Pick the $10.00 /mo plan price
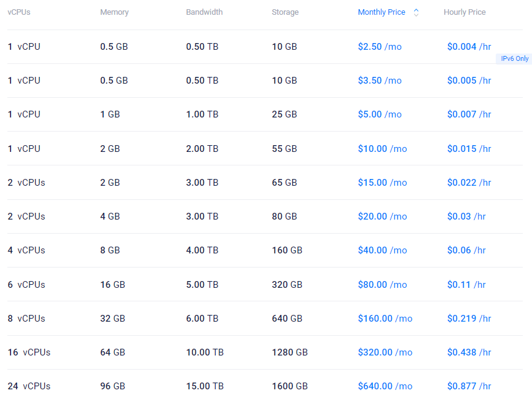The height and width of the screenshot is (401, 532). pyautogui.click(x=382, y=149)
